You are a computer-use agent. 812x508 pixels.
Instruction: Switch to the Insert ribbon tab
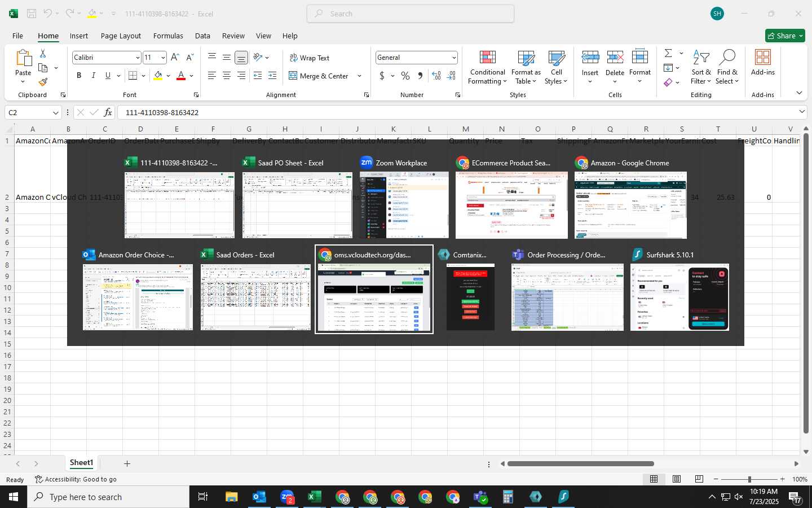click(79, 36)
